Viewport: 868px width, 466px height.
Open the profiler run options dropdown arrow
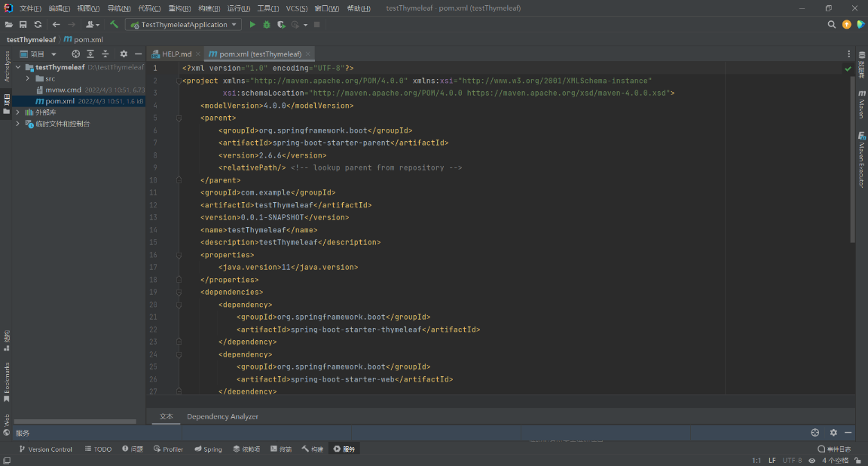(306, 25)
